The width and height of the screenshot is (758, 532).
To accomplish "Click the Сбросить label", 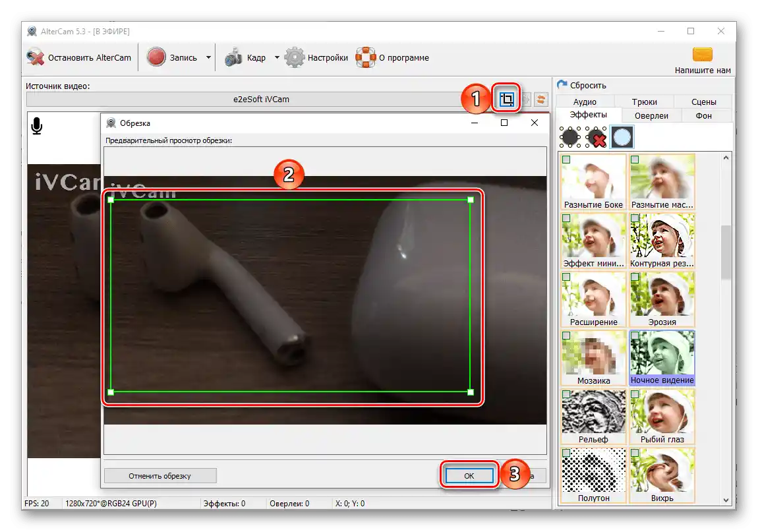I will tap(588, 85).
